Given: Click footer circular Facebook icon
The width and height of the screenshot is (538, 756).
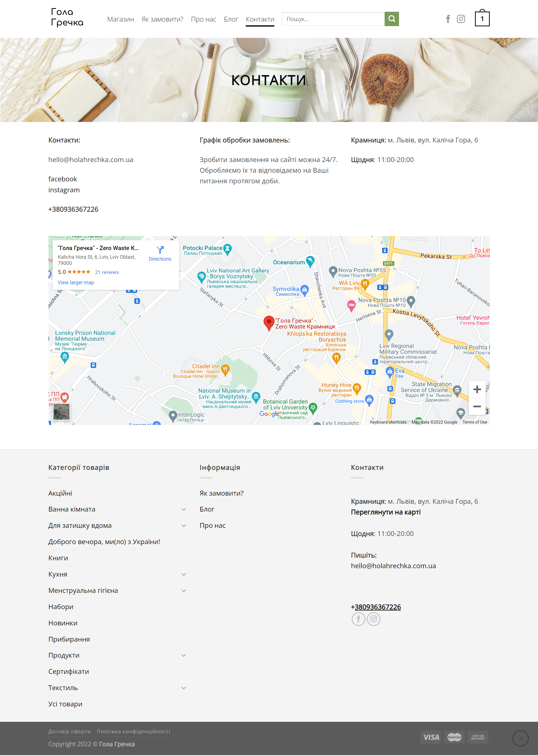Looking at the screenshot, I should [x=358, y=619].
